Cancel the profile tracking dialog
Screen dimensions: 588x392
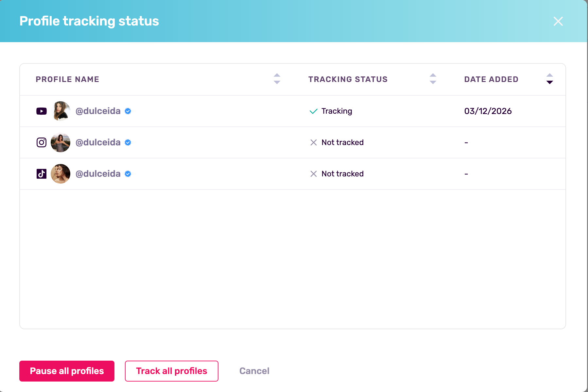point(254,371)
